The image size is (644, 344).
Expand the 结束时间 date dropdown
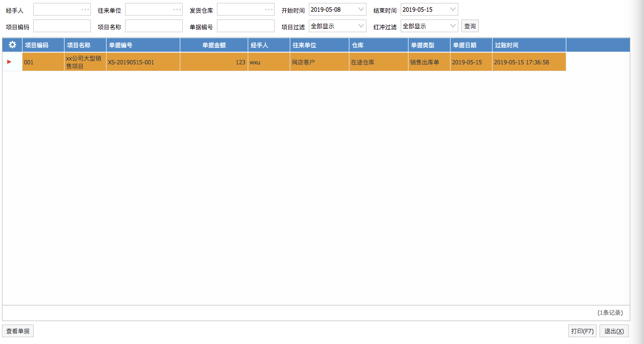[453, 9]
